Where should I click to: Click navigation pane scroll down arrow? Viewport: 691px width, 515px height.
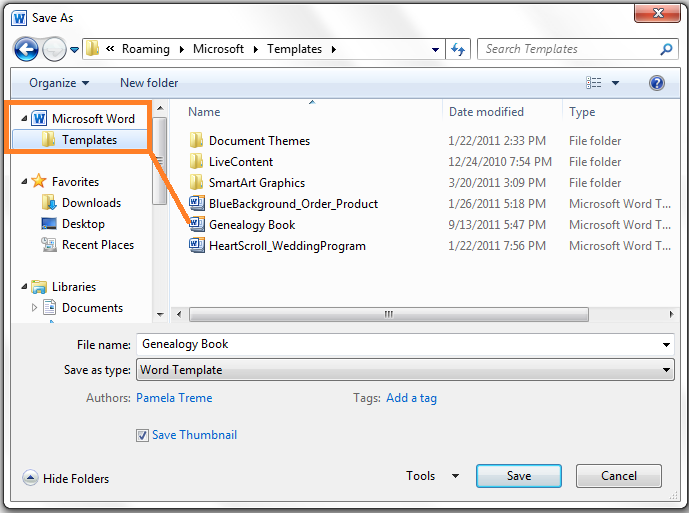coord(160,315)
